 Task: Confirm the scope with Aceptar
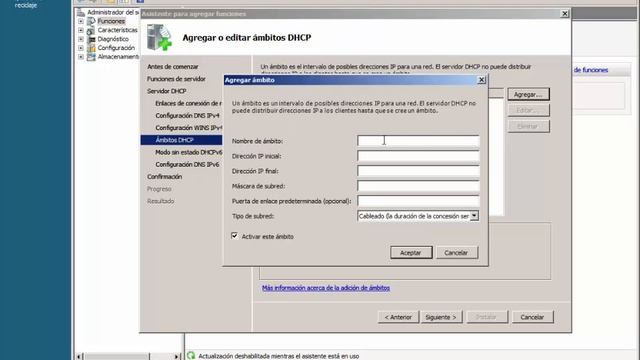click(x=411, y=253)
